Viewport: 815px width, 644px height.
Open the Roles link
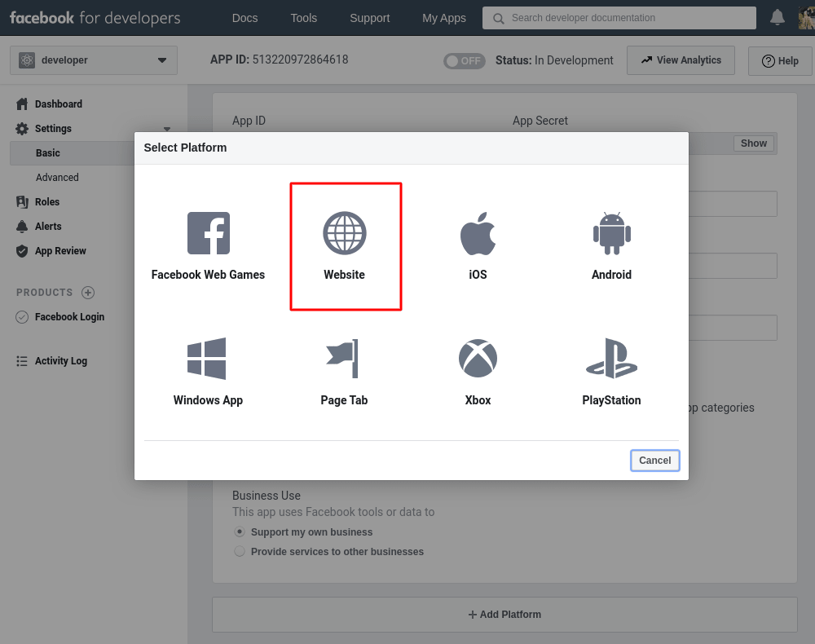click(x=46, y=201)
